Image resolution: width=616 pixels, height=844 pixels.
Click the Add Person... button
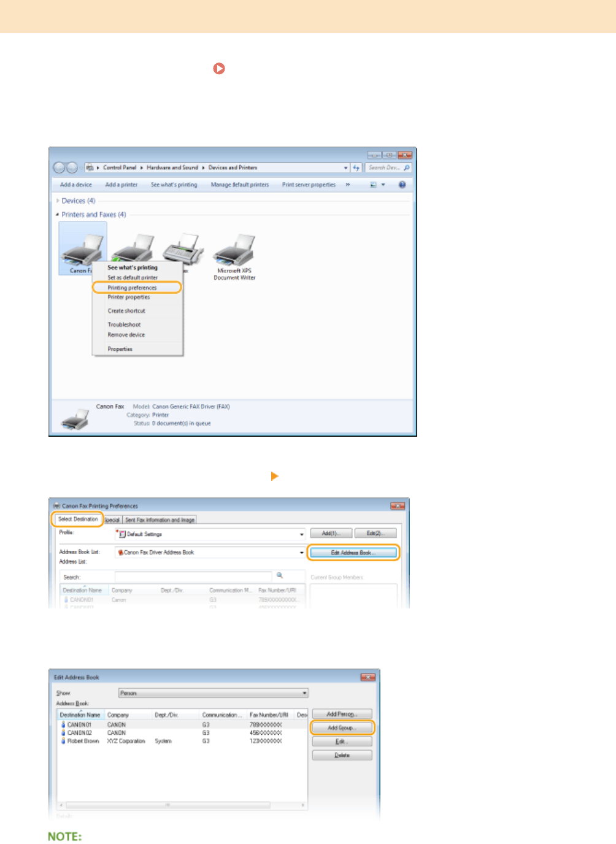(342, 715)
